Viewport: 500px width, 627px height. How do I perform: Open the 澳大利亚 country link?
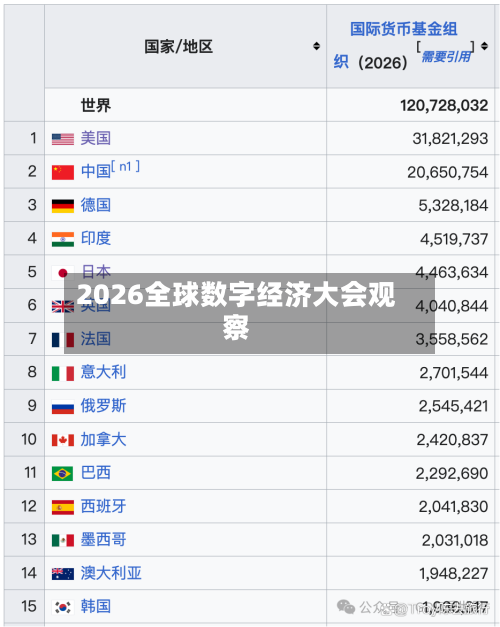pos(111,573)
